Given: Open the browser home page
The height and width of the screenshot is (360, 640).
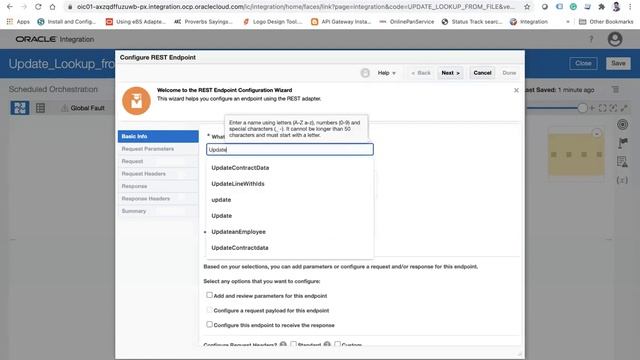Looking at the screenshot, I should 52,7.
